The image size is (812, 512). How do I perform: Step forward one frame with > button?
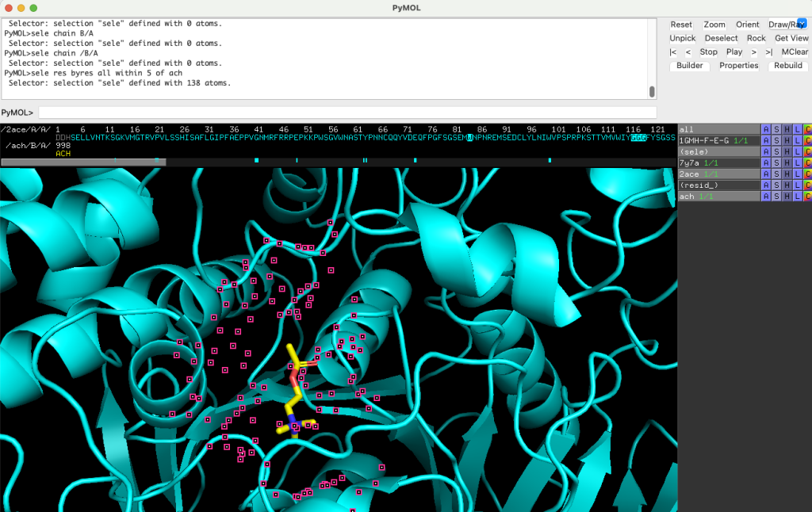[753, 52]
